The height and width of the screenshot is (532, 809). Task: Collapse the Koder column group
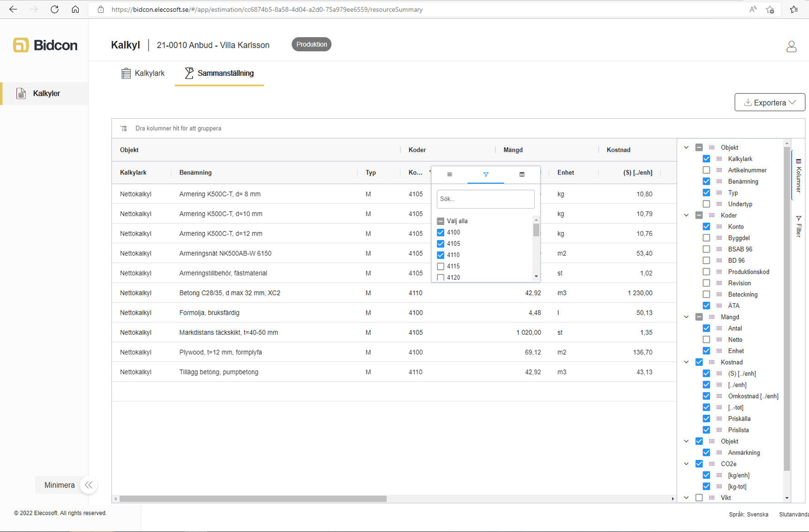(x=686, y=216)
